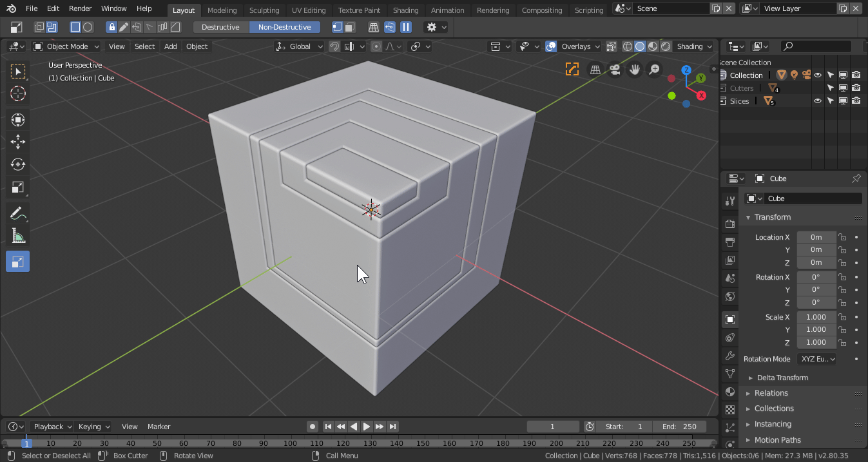The width and height of the screenshot is (868, 462).
Task: Expand the Relations panel
Action: (771, 393)
